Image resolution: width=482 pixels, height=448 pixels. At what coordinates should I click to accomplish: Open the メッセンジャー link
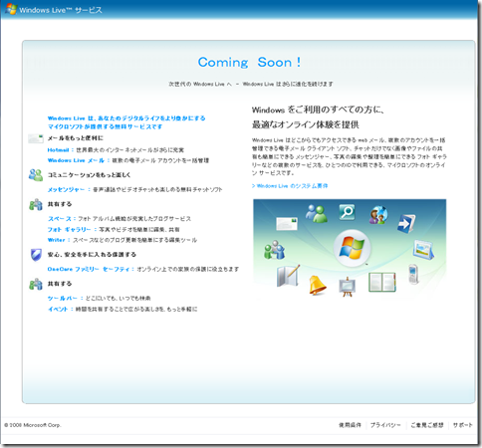click(x=66, y=189)
